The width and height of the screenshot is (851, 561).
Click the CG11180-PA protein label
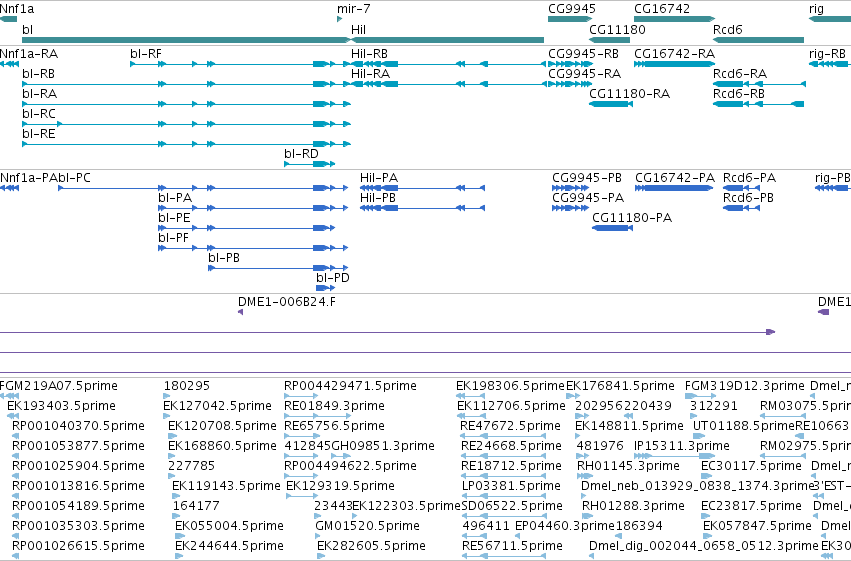[x=632, y=218]
